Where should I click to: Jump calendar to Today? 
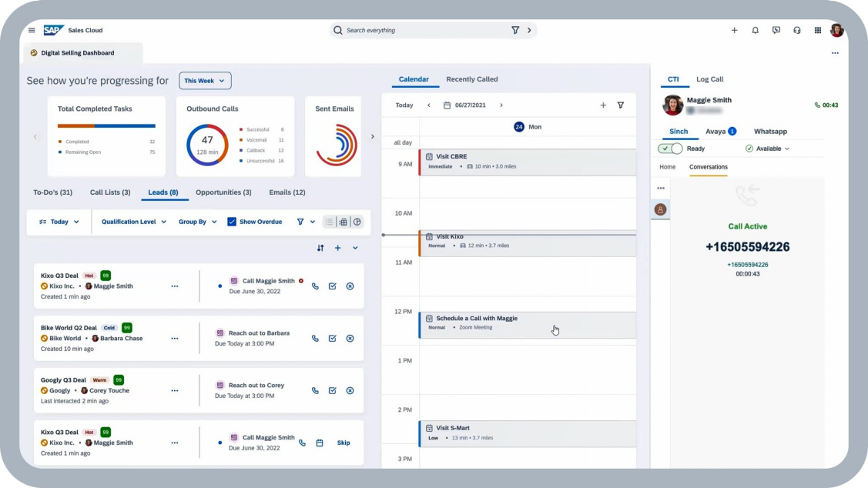coord(404,105)
